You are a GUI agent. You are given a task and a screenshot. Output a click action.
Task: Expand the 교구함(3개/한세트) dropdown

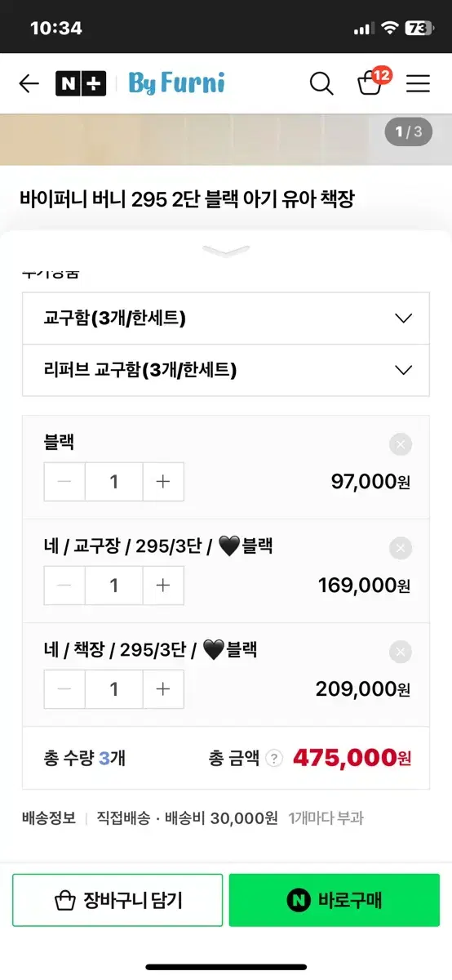click(x=226, y=318)
